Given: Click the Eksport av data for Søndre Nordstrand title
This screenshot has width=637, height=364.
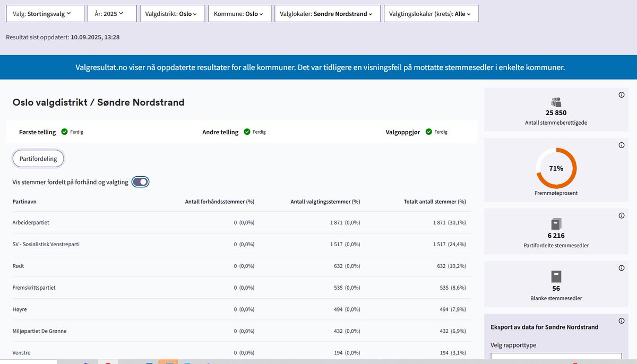Looking at the screenshot, I should pos(545,327).
